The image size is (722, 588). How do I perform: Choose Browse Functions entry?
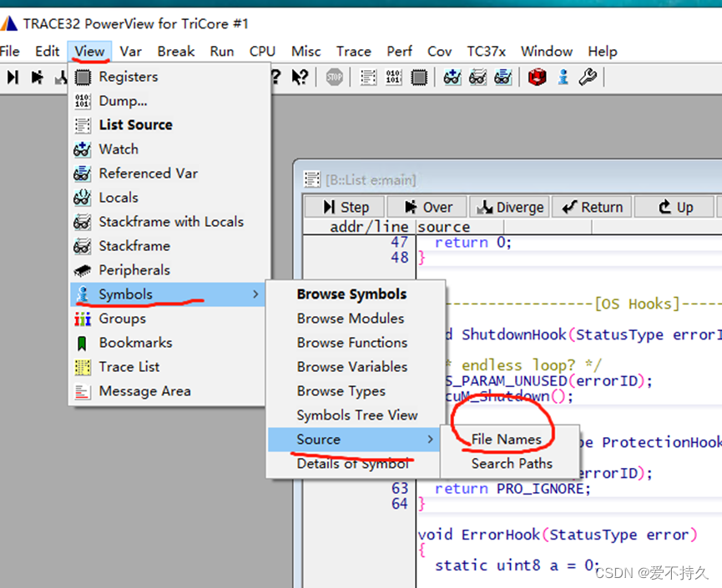click(352, 343)
